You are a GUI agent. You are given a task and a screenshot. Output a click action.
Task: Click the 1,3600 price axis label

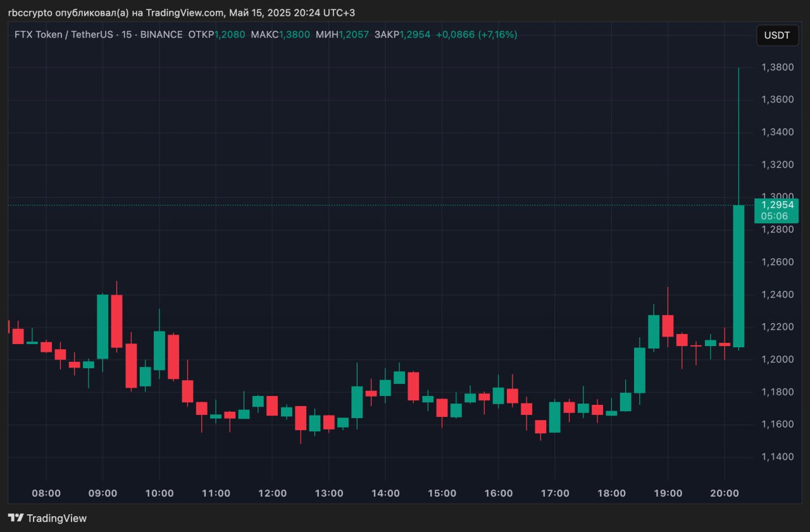point(777,99)
